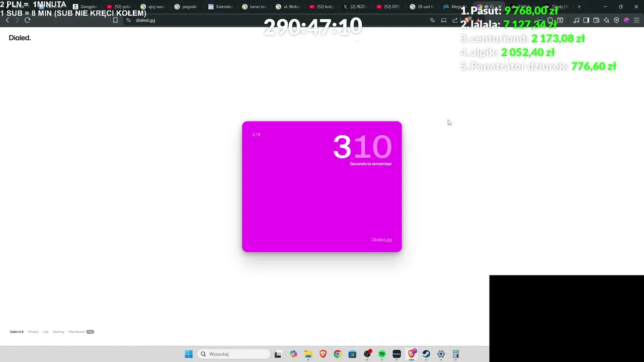The image size is (644, 362).
Task: Open the Privacy footer link
Action: (x=33, y=332)
